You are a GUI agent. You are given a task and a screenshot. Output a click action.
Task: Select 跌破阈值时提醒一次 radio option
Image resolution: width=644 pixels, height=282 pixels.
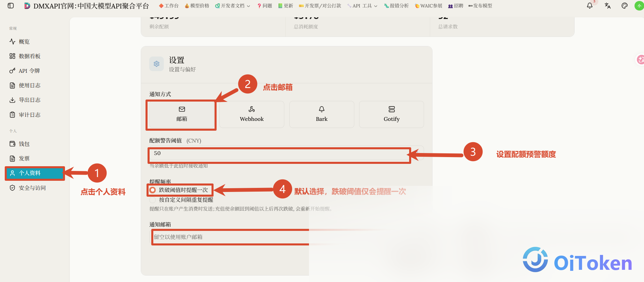(153, 190)
